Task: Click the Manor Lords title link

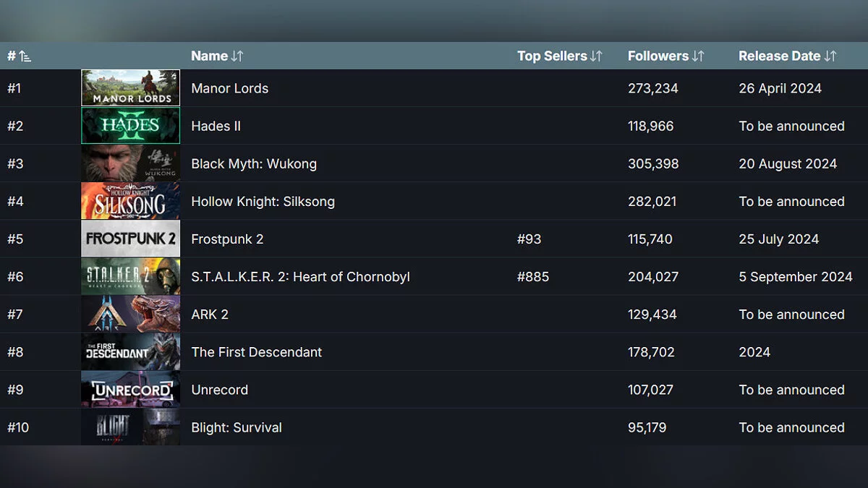Action: coord(229,88)
